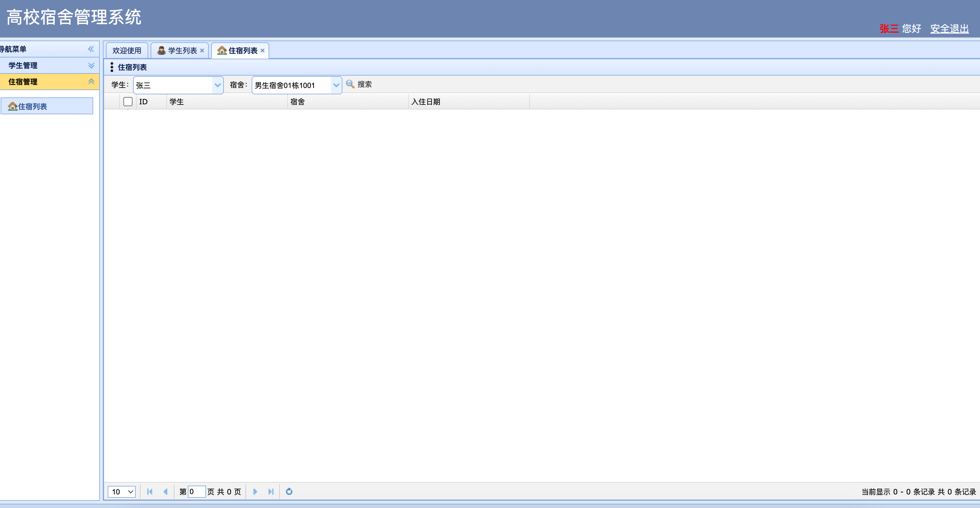Image resolution: width=980 pixels, height=508 pixels.
Task: Collapse the 住宿管理 accordion section
Action: (x=91, y=82)
